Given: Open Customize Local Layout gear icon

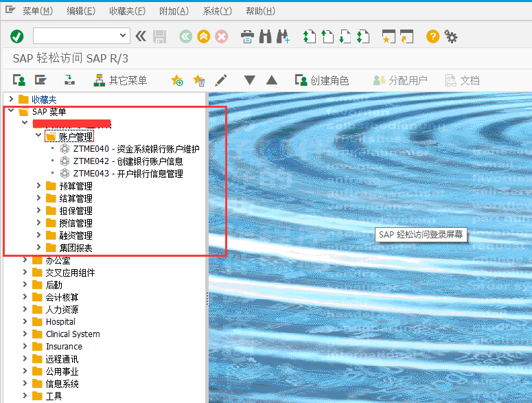Looking at the screenshot, I should point(451,36).
